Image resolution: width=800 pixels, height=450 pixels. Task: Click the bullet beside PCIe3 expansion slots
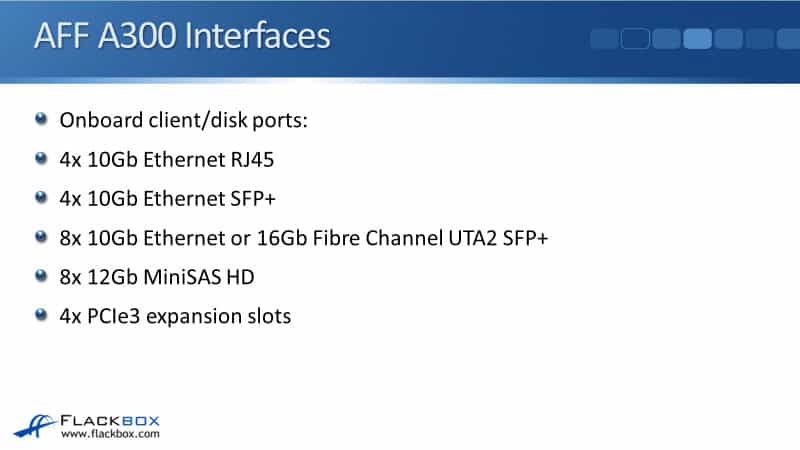pyautogui.click(x=40, y=315)
